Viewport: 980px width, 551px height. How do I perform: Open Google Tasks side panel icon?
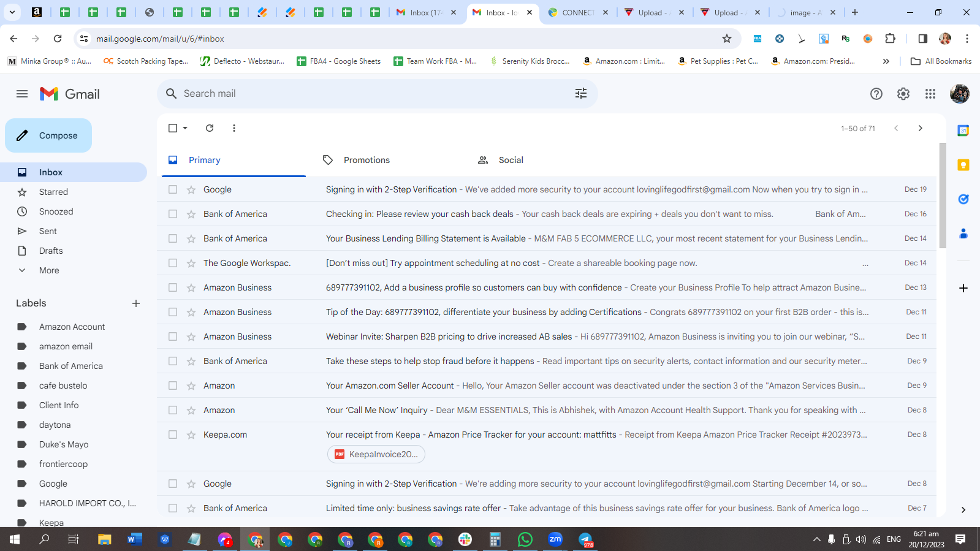click(963, 199)
